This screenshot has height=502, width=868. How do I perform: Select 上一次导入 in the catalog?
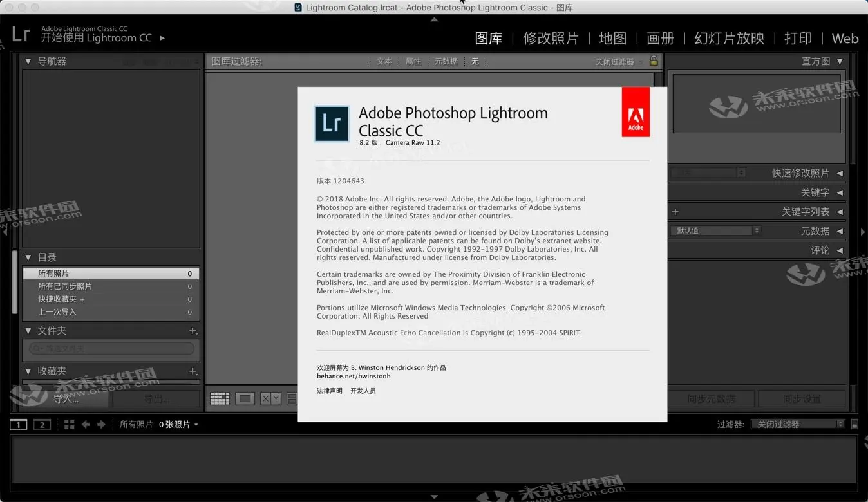click(x=111, y=312)
